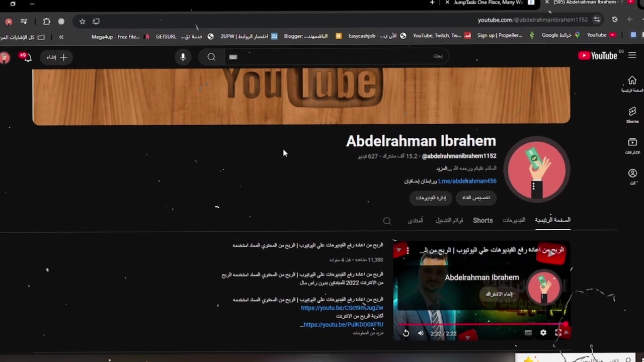View site information icon in address bar
This screenshot has height=362, width=644.
click(x=597, y=20)
